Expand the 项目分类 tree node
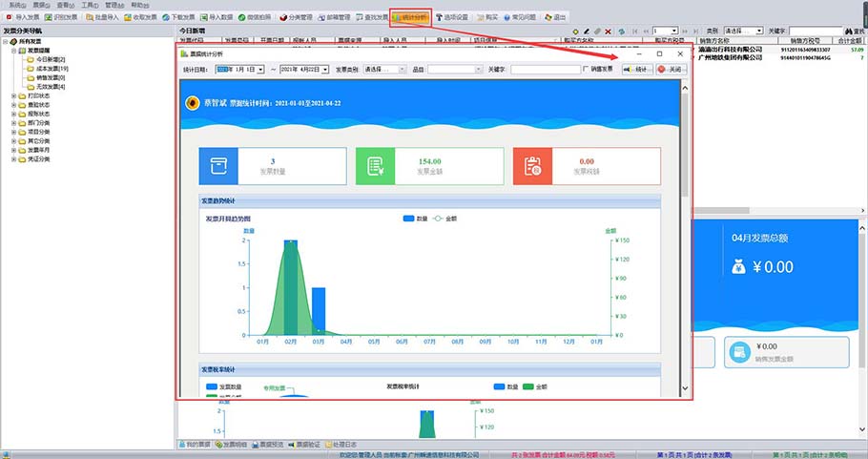This screenshot has height=459, width=868. [x=14, y=132]
